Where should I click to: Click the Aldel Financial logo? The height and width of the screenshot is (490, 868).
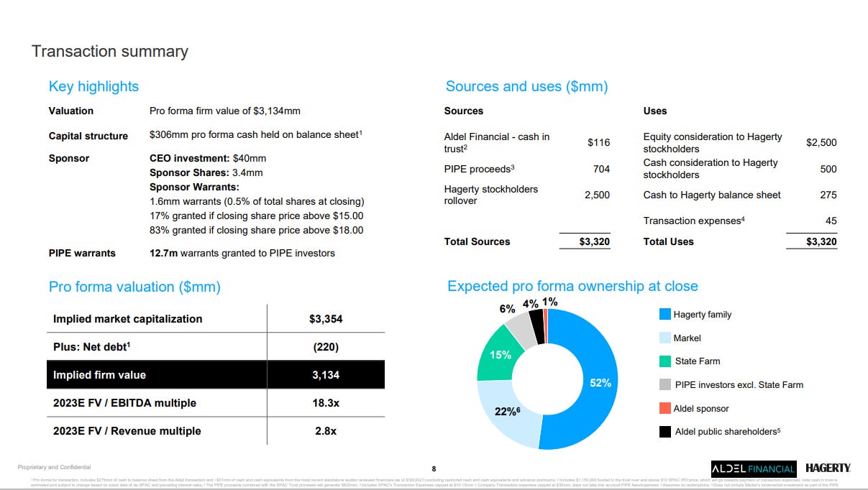754,468
